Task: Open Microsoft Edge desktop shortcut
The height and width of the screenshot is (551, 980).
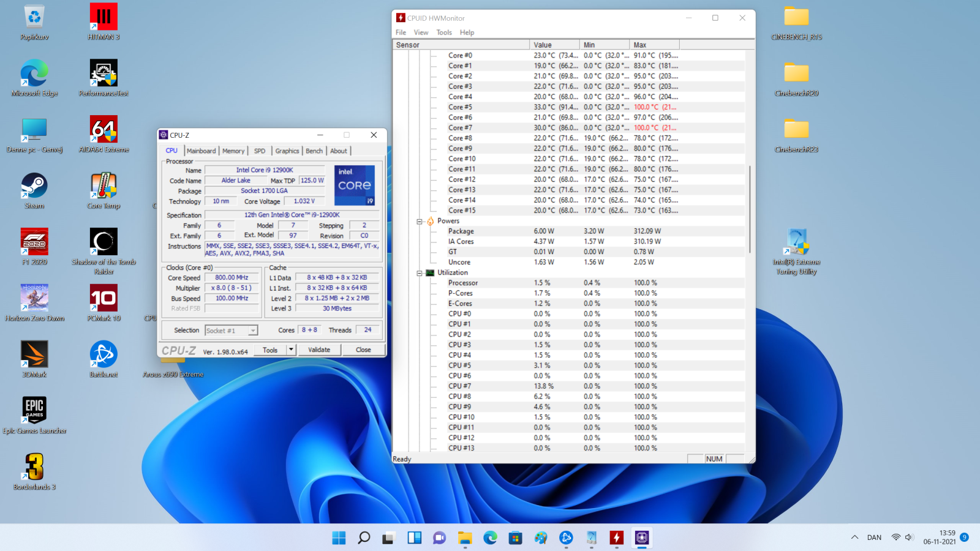Action: [34, 78]
